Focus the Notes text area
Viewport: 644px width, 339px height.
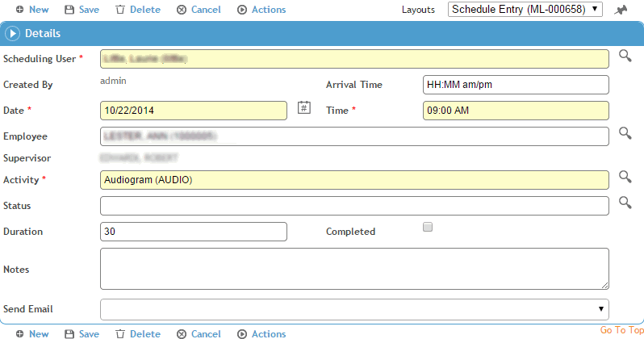point(354,269)
